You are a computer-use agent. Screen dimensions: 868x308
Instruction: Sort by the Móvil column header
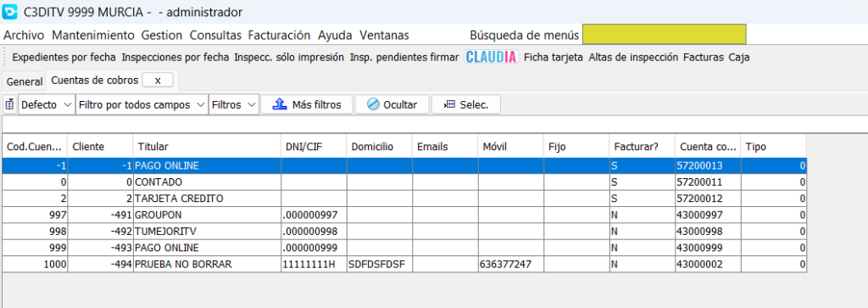(x=511, y=147)
